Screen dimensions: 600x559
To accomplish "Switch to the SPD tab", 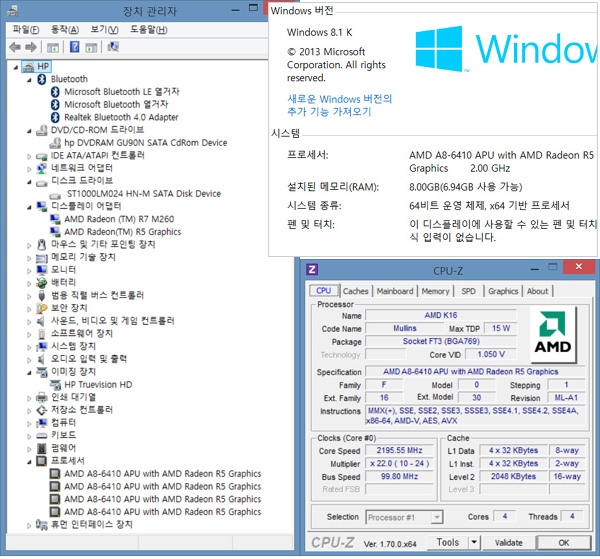I will pyautogui.click(x=468, y=291).
